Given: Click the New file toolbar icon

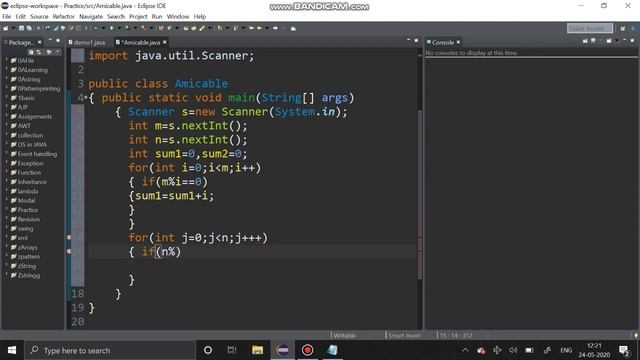Looking at the screenshot, I should (6, 28).
